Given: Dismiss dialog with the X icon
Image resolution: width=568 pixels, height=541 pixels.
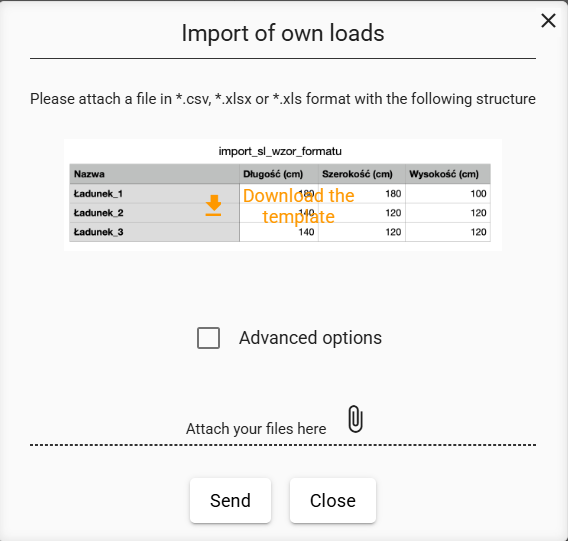Looking at the screenshot, I should click(548, 21).
